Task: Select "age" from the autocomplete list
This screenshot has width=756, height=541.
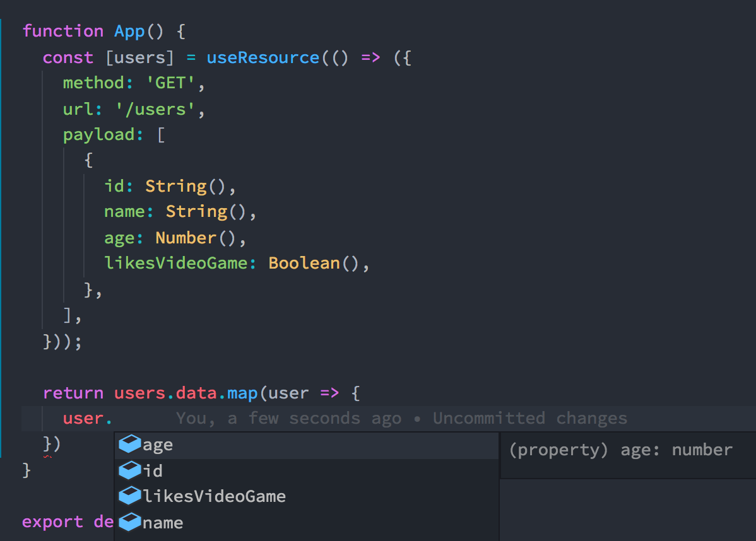Action: (x=159, y=445)
